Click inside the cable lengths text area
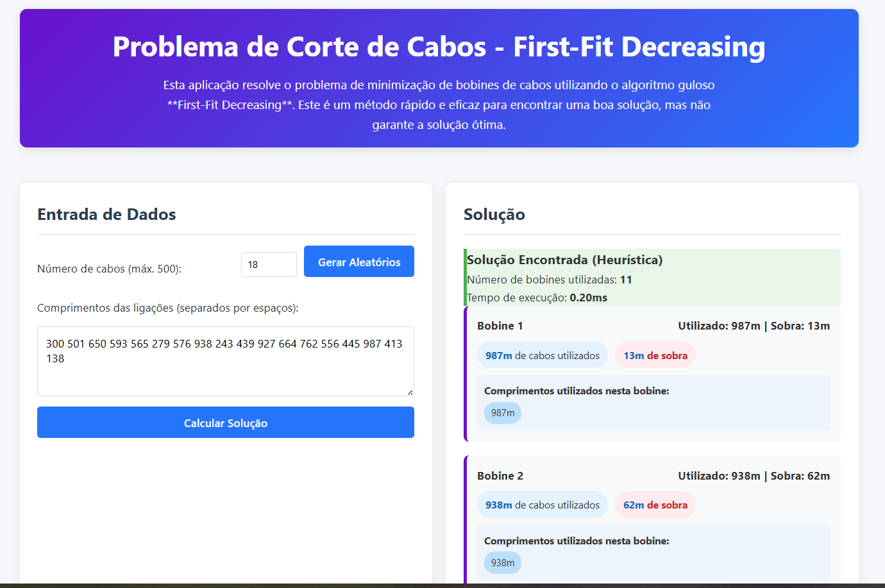Viewport: 885px width, 588px height. (x=224, y=359)
